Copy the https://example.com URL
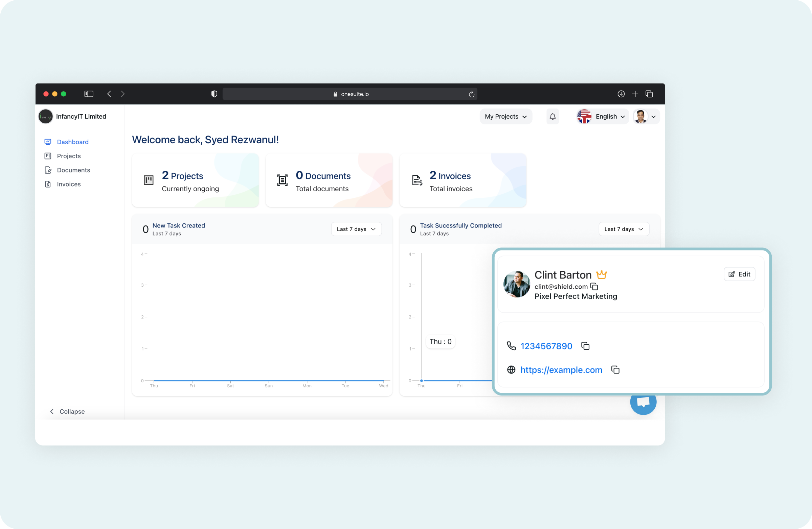This screenshot has height=529, width=812. 615,370
